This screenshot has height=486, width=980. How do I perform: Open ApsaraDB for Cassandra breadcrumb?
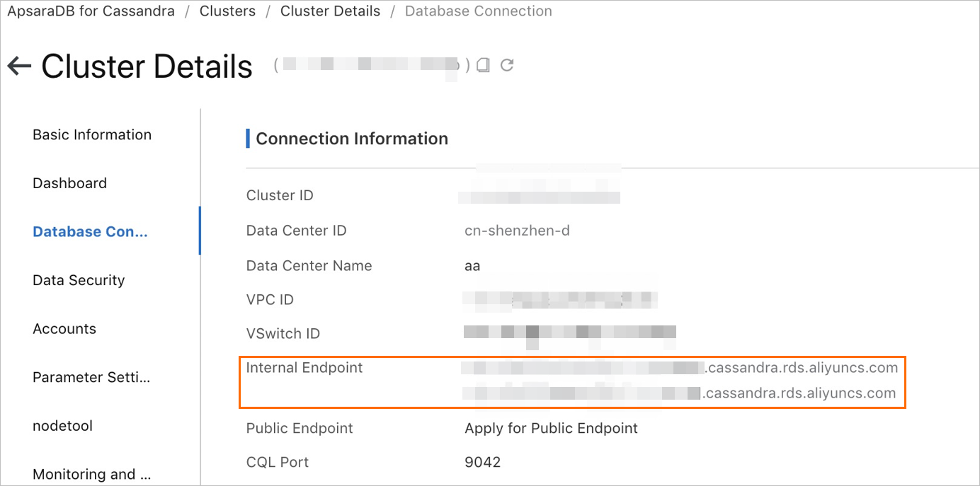[x=91, y=11]
